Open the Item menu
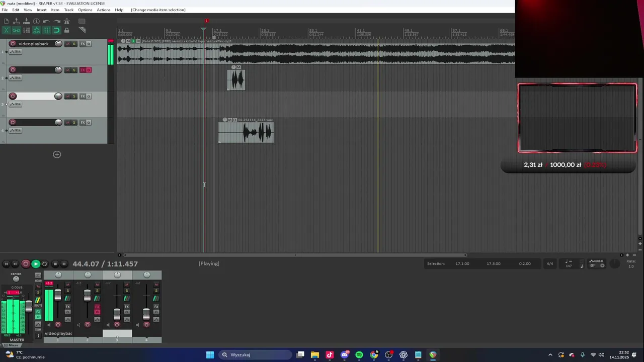 point(55,10)
